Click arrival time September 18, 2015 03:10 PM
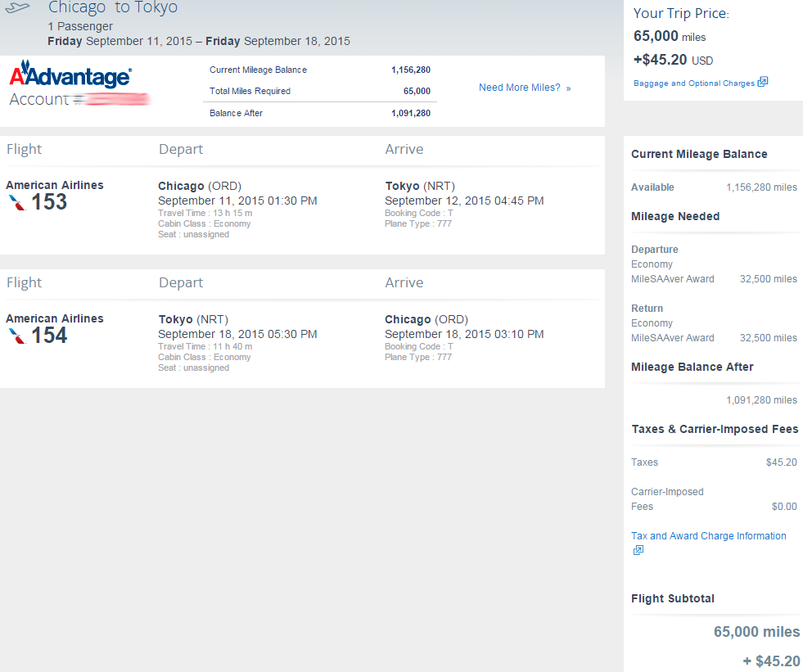Image resolution: width=803 pixels, height=672 pixels. (x=464, y=335)
